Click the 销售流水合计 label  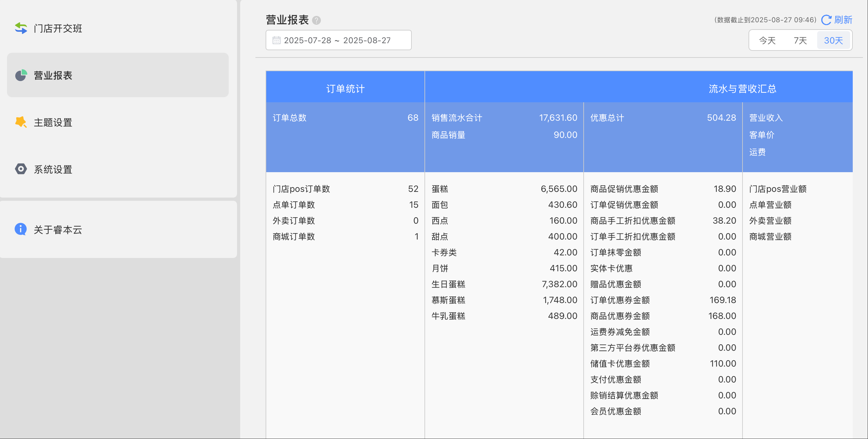[x=457, y=118]
